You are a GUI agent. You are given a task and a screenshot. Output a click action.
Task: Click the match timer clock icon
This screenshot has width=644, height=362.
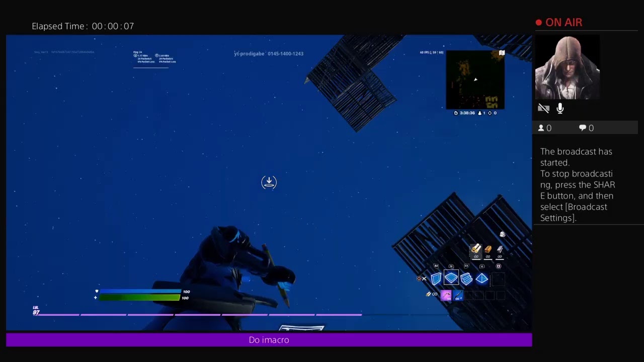pos(456,113)
